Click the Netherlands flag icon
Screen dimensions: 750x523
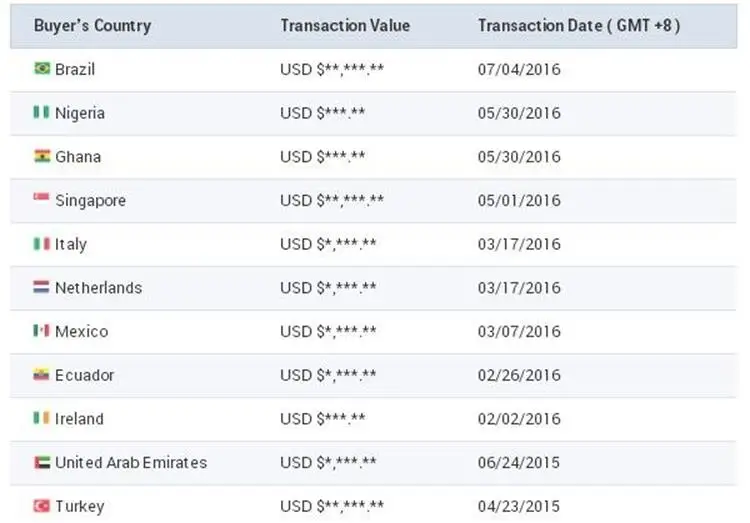click(42, 287)
